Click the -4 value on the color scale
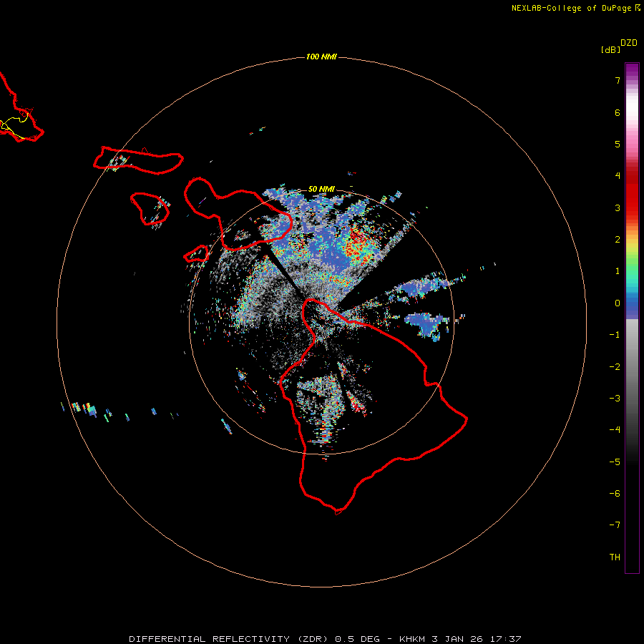Screen dimensions: 644x644 615,429
